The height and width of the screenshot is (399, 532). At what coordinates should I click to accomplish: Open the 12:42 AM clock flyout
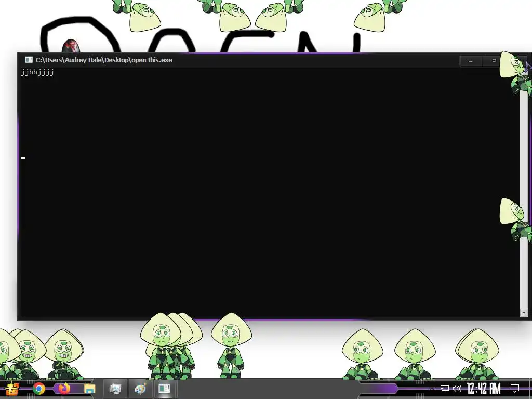484,389
